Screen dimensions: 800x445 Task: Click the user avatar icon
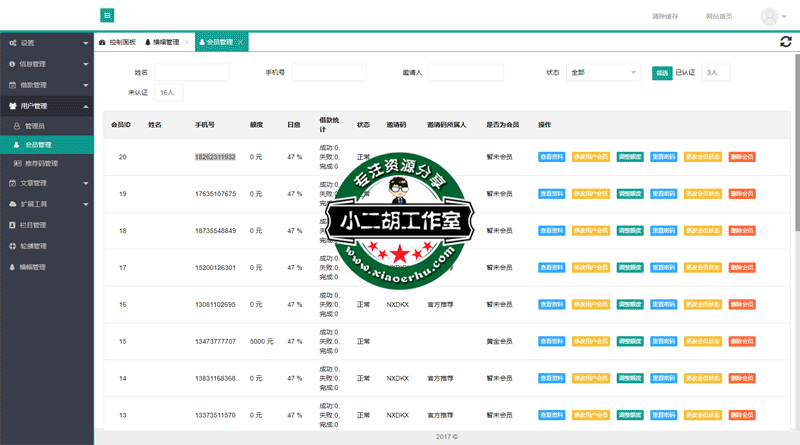769,16
